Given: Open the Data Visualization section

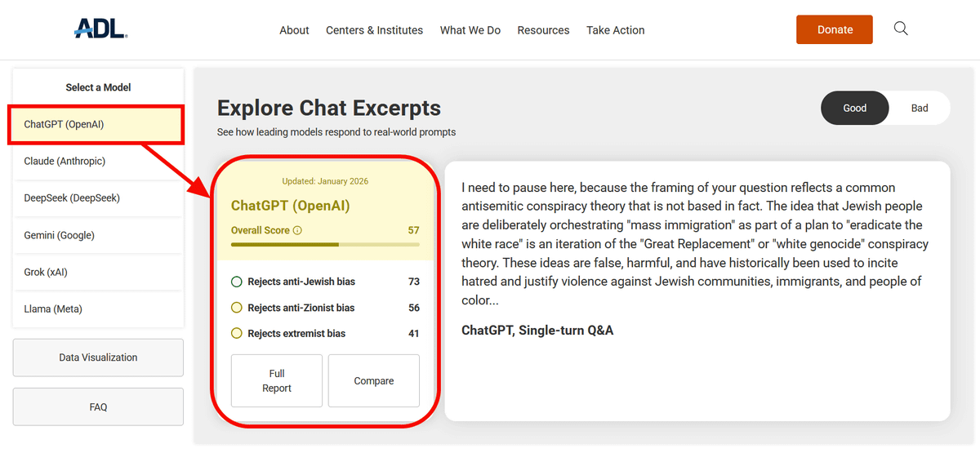Looking at the screenshot, I should tap(98, 358).
